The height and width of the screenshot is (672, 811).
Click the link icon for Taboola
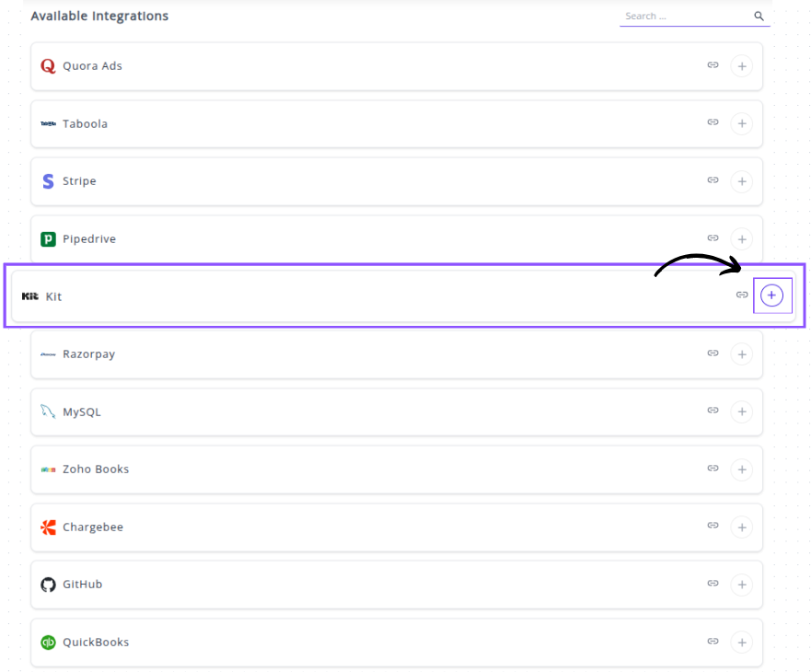[x=713, y=122]
